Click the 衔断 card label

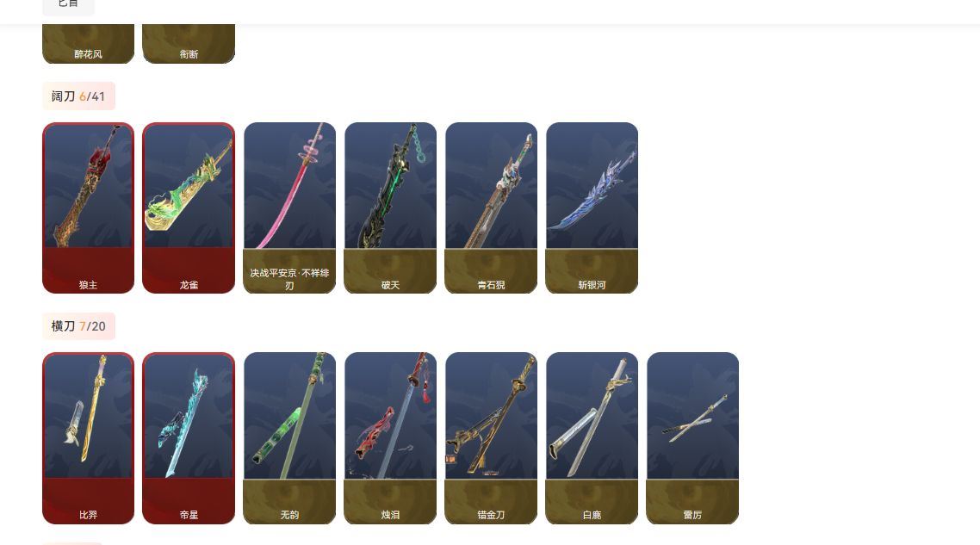(189, 54)
